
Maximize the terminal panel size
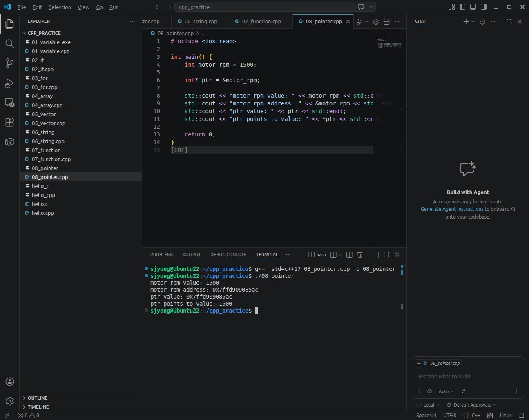coord(386,255)
